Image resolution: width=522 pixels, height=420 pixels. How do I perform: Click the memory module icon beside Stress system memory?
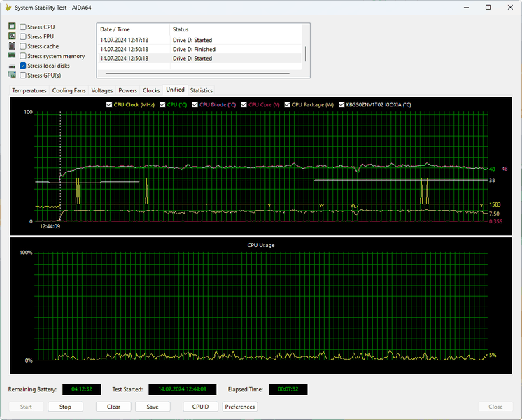pyautogui.click(x=12, y=55)
